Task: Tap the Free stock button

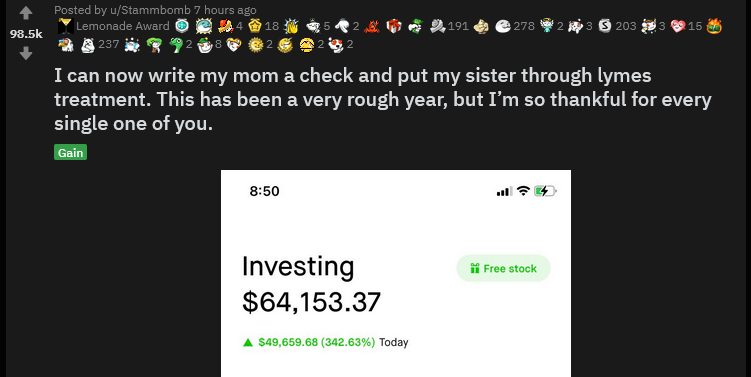Action: [503, 268]
